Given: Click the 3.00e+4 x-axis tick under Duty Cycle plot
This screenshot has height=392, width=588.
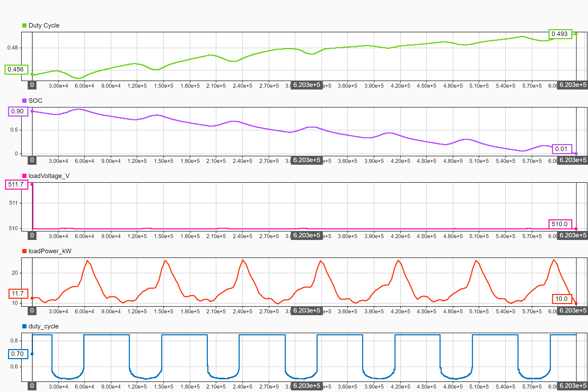Looking at the screenshot, I should coord(58,86).
